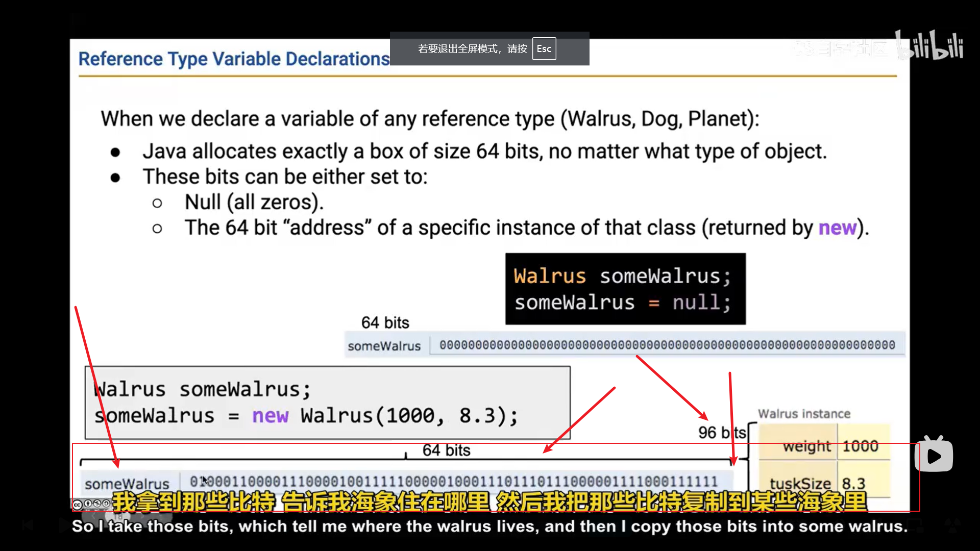
Task: Click the Creative Commons license icons on slide
Action: pyautogui.click(x=91, y=504)
